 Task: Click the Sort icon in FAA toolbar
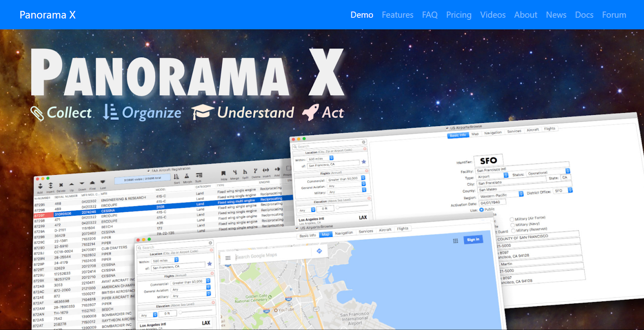click(x=176, y=177)
